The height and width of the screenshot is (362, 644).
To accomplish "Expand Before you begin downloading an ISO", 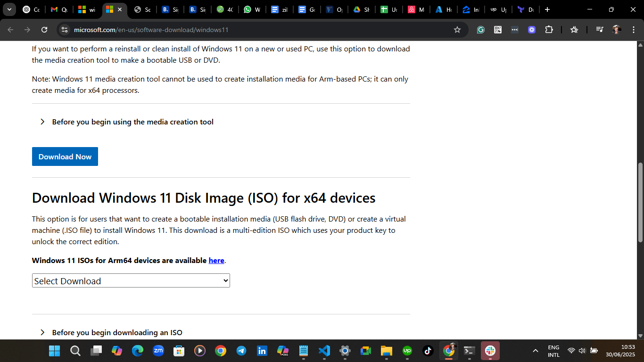I will point(112,332).
